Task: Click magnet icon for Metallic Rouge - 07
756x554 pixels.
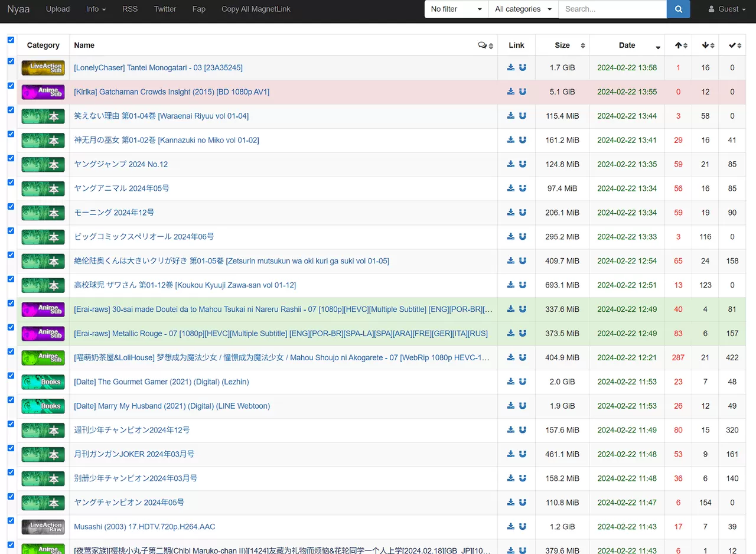Action: pos(523,333)
